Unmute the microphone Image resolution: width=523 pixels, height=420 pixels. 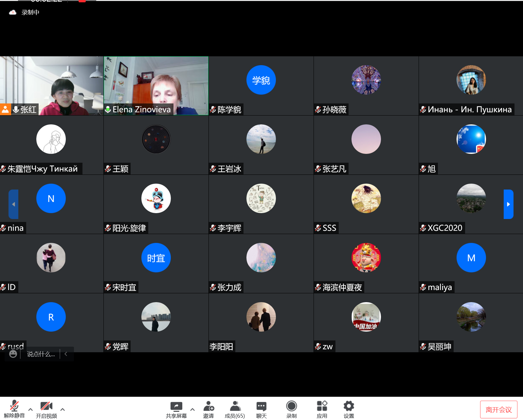coord(14,407)
